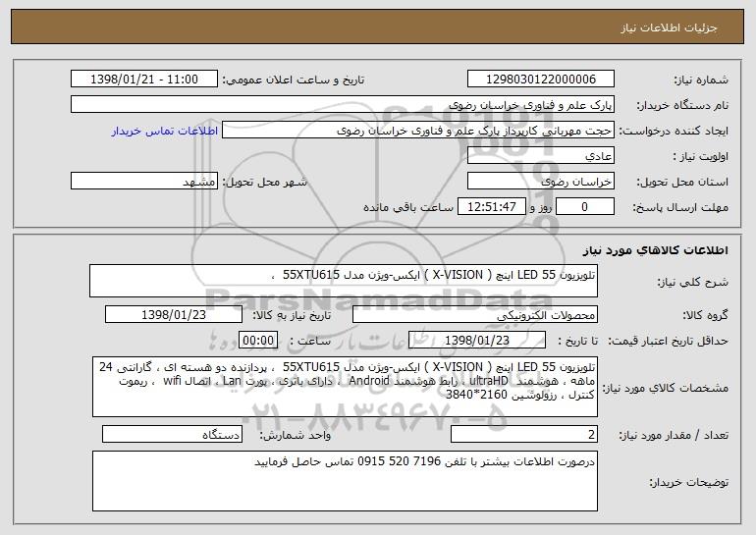The width and height of the screenshot is (756, 535).
Task: Click the توضیحات خریدار text area
Action: click(345, 481)
